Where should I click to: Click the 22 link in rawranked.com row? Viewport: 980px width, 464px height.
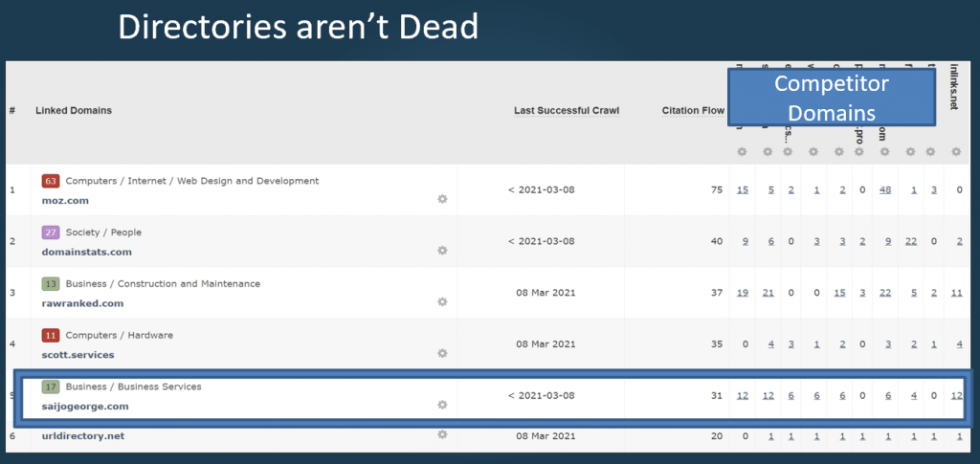point(885,292)
